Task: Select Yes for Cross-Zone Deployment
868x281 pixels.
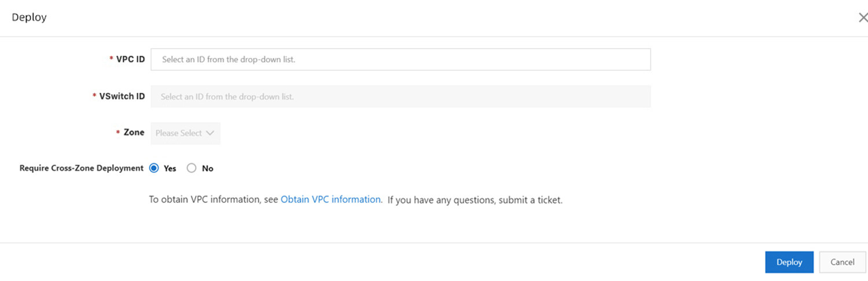Action: pos(154,168)
